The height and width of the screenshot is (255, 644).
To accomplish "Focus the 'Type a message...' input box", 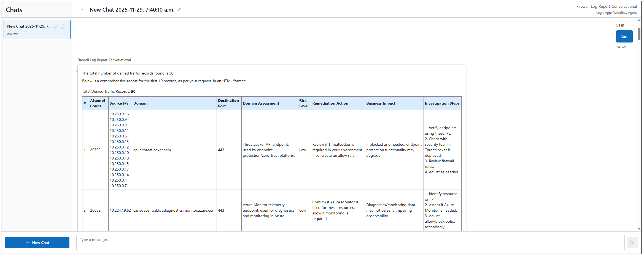I will pyautogui.click(x=350, y=242).
